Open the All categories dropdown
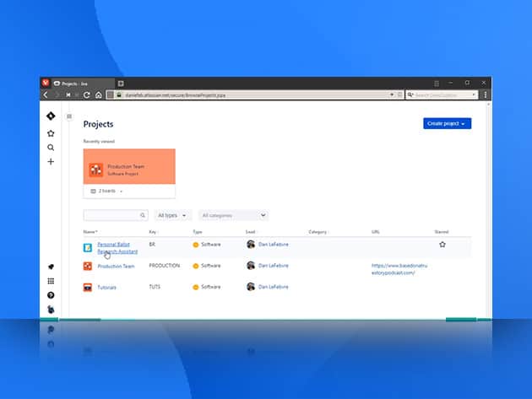The height and width of the screenshot is (399, 532). coord(234,216)
